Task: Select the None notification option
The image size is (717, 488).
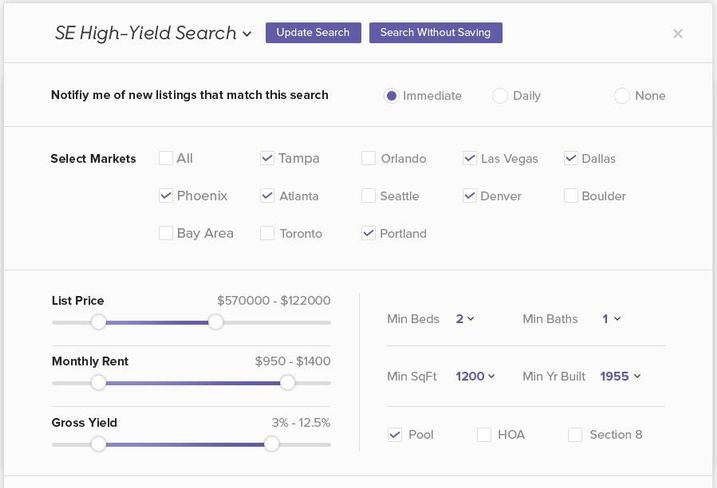Action: (621, 96)
